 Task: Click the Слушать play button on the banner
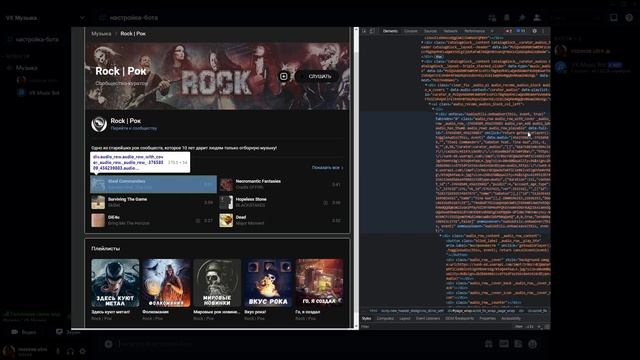coord(317,76)
